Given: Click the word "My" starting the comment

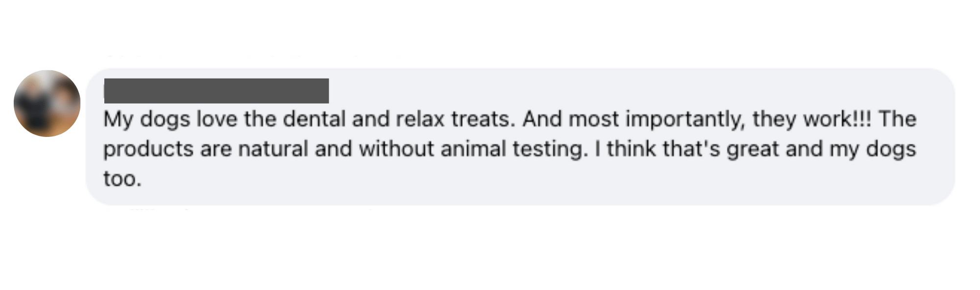Looking at the screenshot, I should [118, 120].
